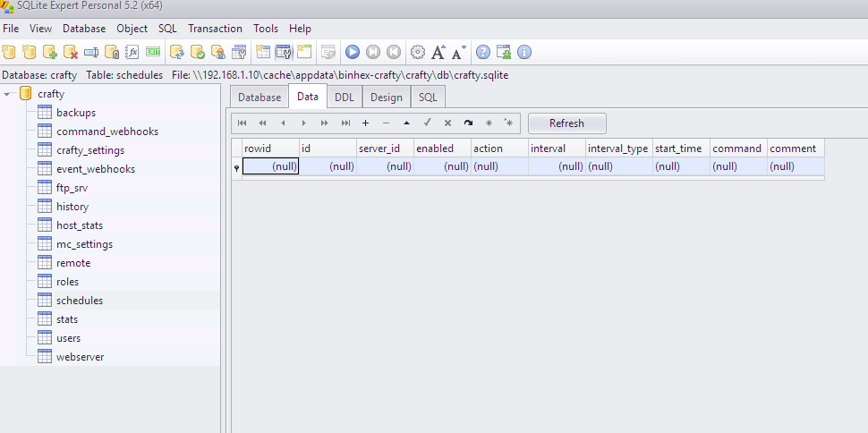Click the Check for Updates download icon

click(x=504, y=52)
